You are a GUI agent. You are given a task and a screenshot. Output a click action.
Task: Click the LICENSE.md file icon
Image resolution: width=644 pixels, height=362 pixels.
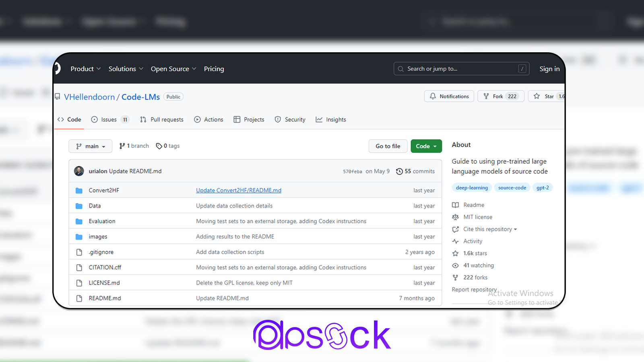[79, 283]
